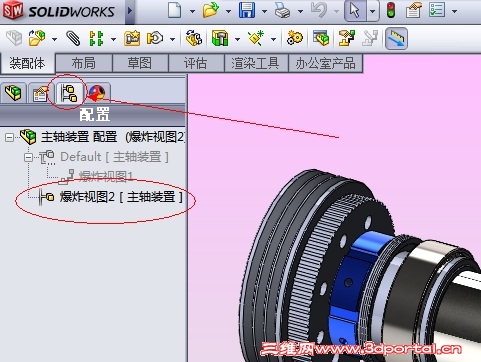Image resolution: width=481 pixels, height=362 pixels.
Task: Open Reference Geometry tool
Action: pyautogui.click(x=256, y=38)
